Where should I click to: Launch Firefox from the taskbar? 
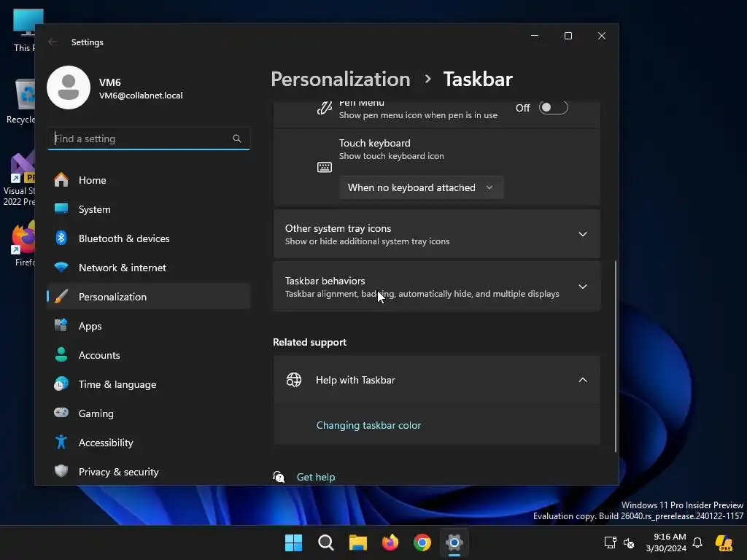pos(390,542)
